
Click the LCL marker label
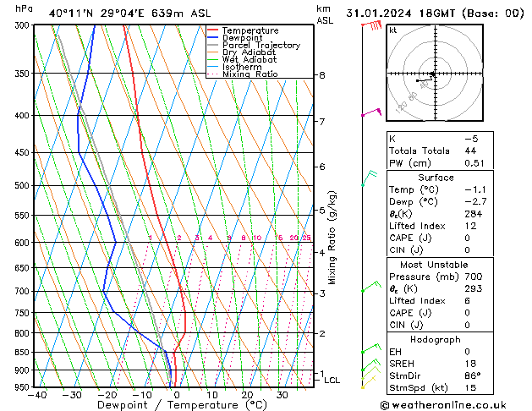tap(332, 381)
